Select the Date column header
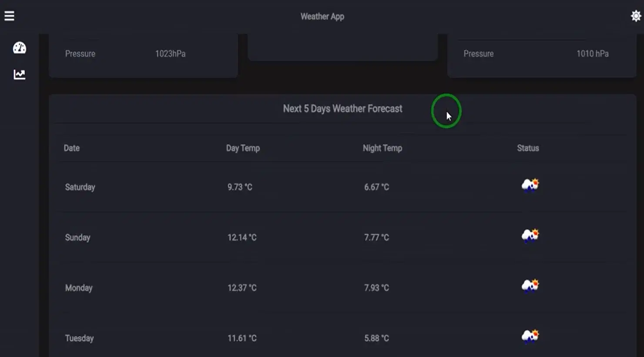Image resolution: width=644 pixels, height=357 pixels. pos(71,148)
